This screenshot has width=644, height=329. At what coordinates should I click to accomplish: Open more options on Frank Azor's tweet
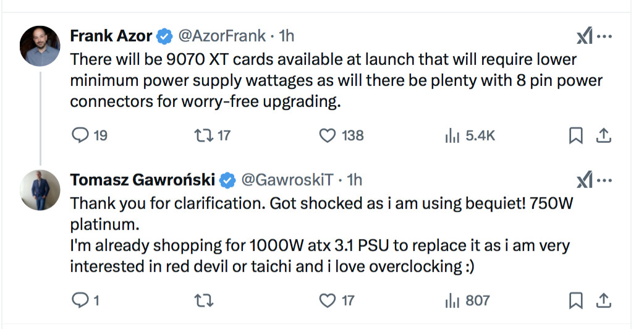click(x=606, y=36)
